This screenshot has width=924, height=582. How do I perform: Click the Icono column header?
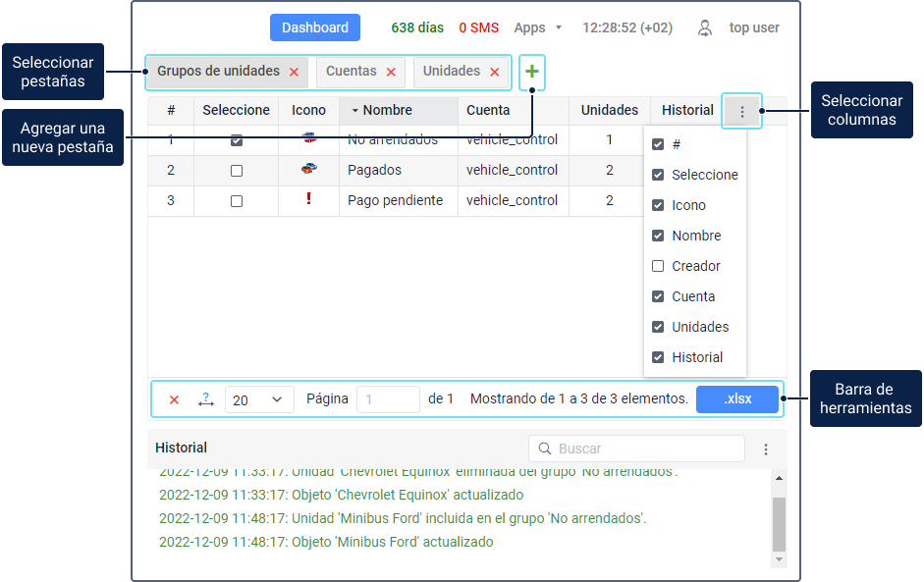click(308, 110)
